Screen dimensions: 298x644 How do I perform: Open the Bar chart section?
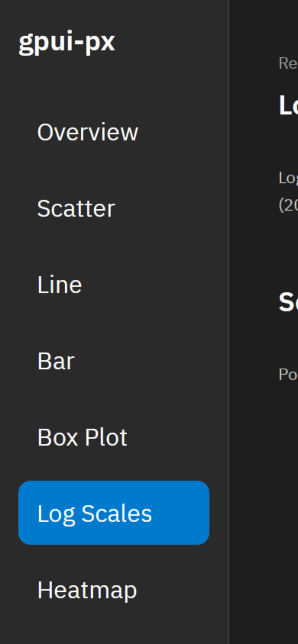click(x=114, y=361)
